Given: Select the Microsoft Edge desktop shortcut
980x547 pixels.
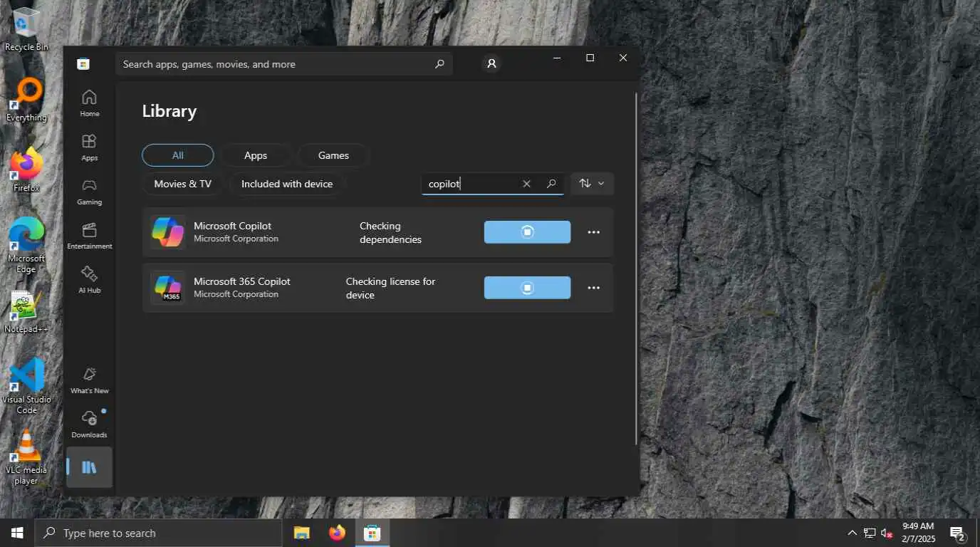Looking at the screenshot, I should click(x=26, y=245).
